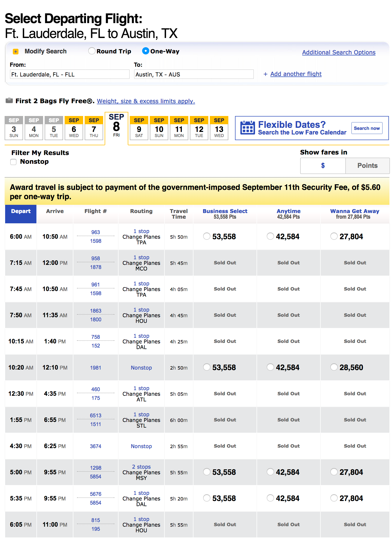Click the yellow Modify Search plus icon
This screenshot has width=392, height=540.
pos(16,52)
